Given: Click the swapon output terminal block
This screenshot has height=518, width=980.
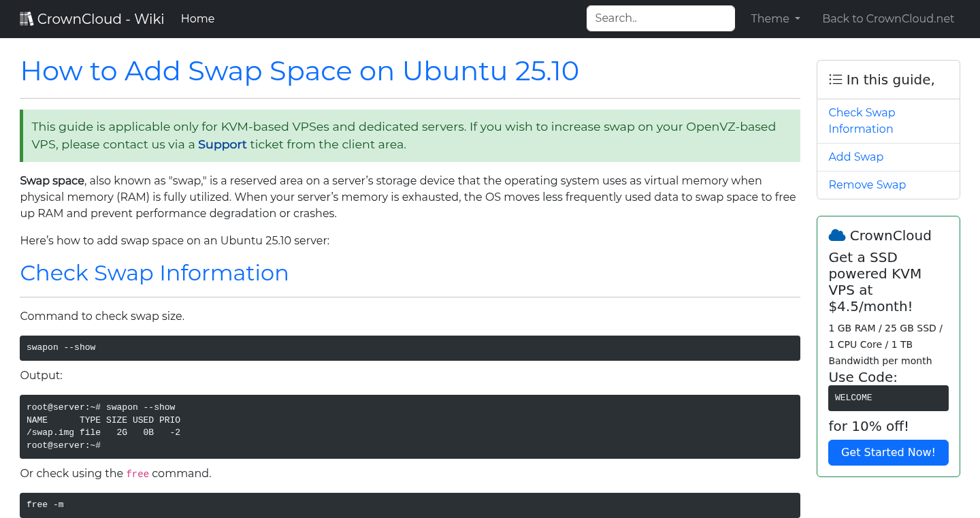Looking at the screenshot, I should 410,426.
